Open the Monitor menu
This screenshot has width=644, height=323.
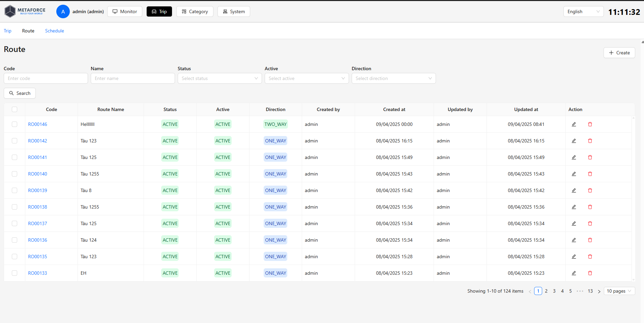click(125, 11)
